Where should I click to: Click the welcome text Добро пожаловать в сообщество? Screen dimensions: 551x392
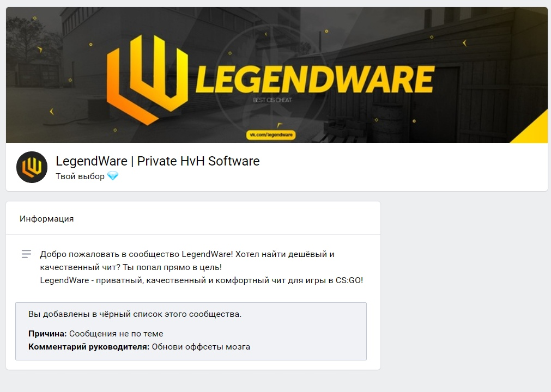point(110,254)
